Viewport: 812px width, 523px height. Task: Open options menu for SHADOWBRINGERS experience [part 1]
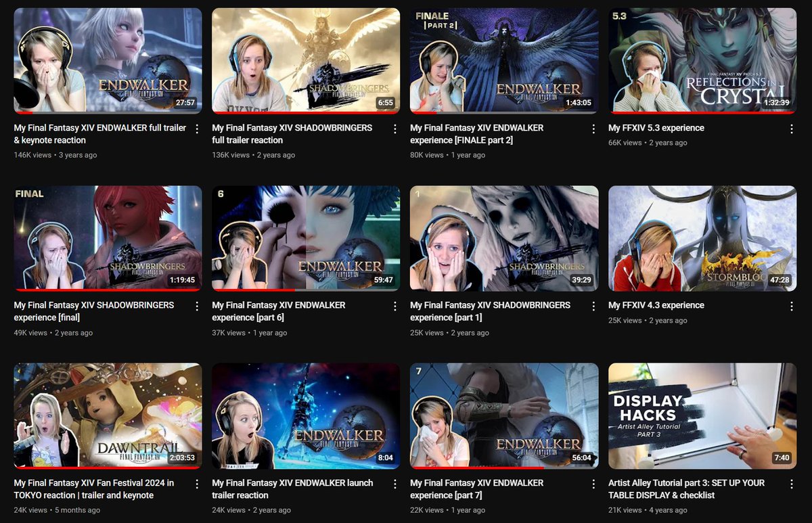tap(593, 306)
